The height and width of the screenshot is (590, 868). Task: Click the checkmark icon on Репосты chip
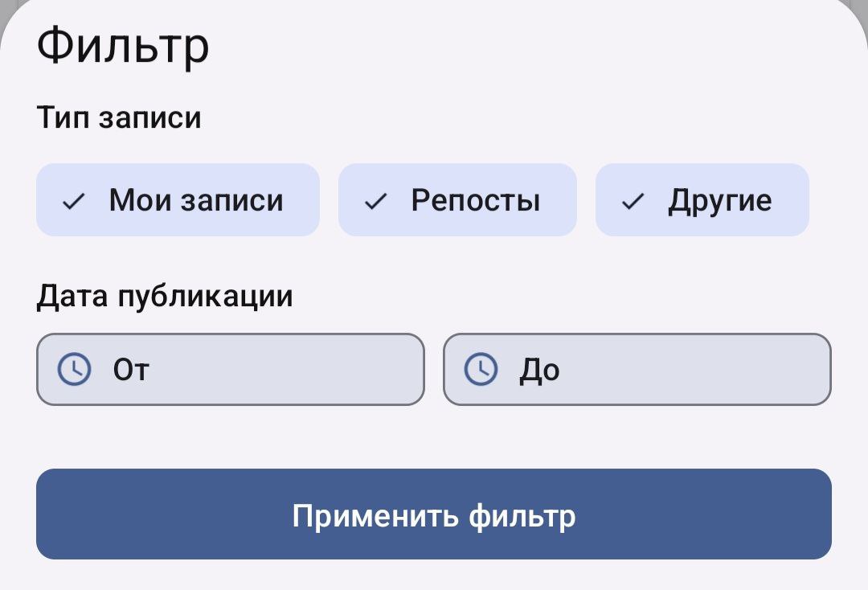tap(375, 201)
